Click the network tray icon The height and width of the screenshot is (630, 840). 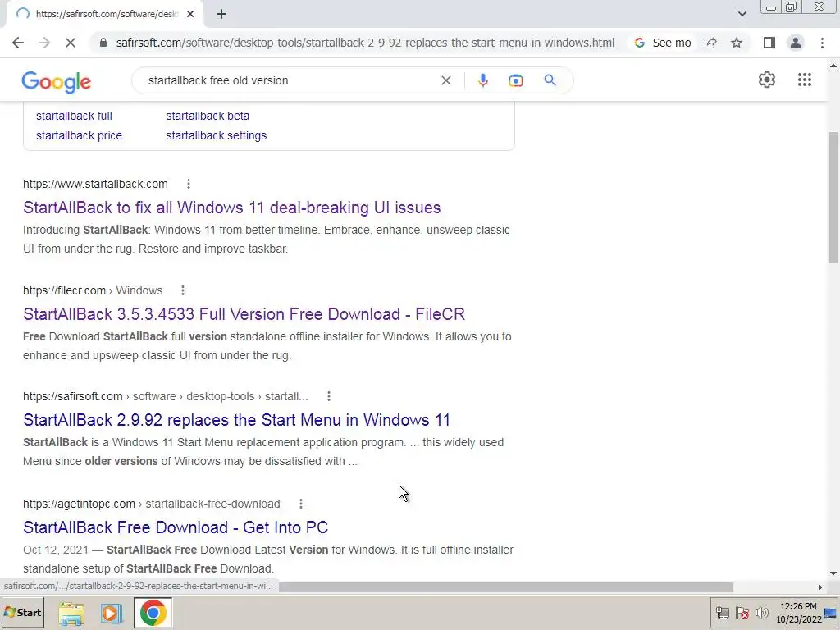point(723,613)
